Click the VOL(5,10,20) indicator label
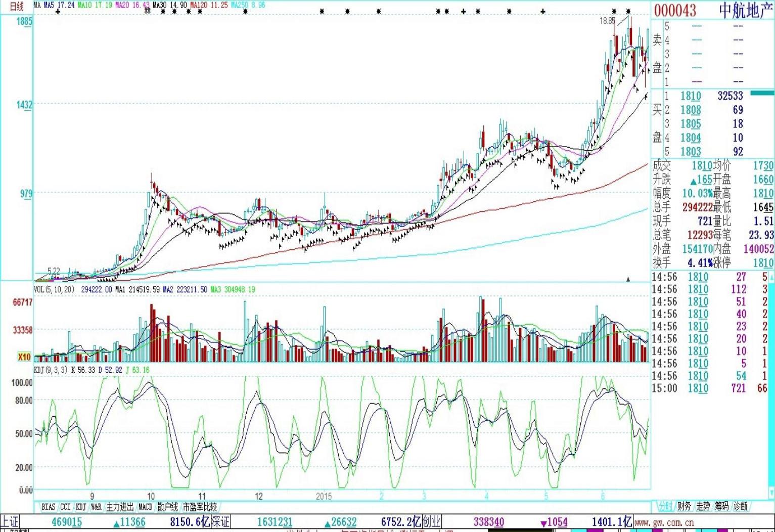The height and width of the screenshot is (532, 775). (x=54, y=289)
